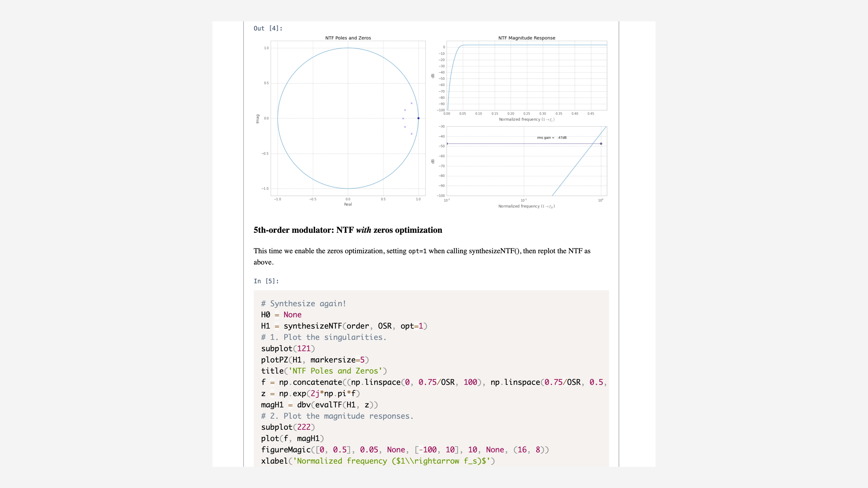The height and width of the screenshot is (488, 868).
Task: Click the right endpoint dot of rms gain line
Action: pos(601,144)
